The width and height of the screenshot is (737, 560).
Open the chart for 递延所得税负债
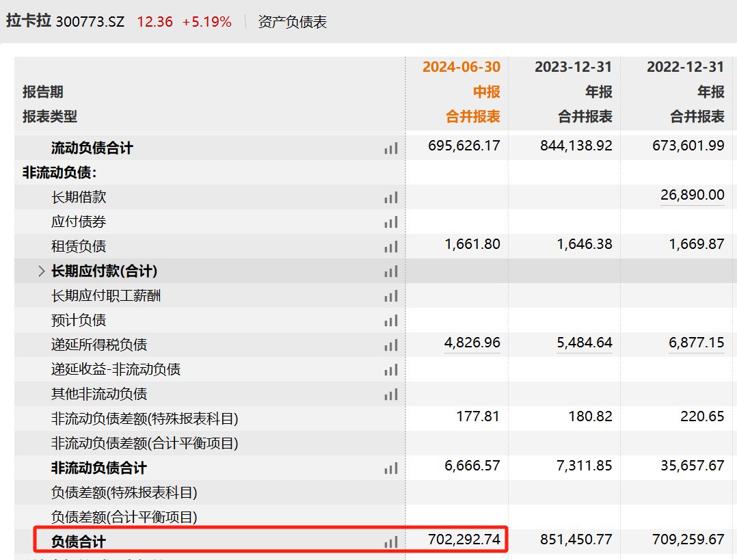coord(390,345)
